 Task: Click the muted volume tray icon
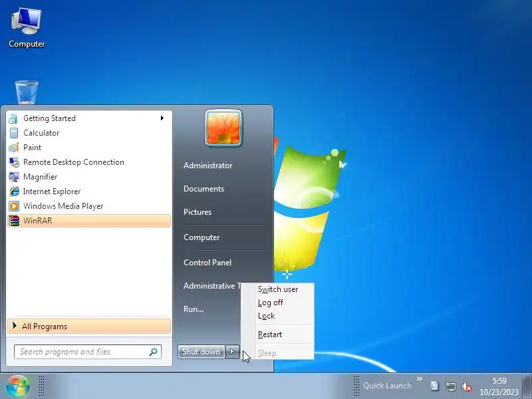[x=467, y=386]
